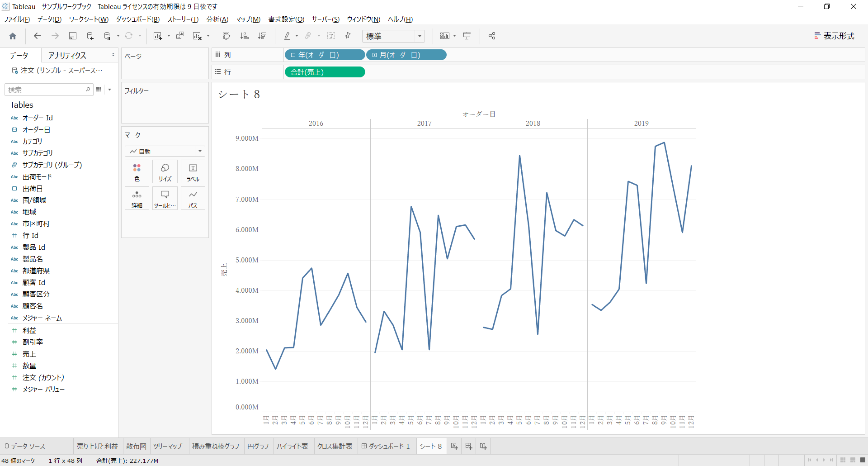Open the ダッシュボード 1 tab
Viewport: 868px width, 466px height.
(386, 447)
